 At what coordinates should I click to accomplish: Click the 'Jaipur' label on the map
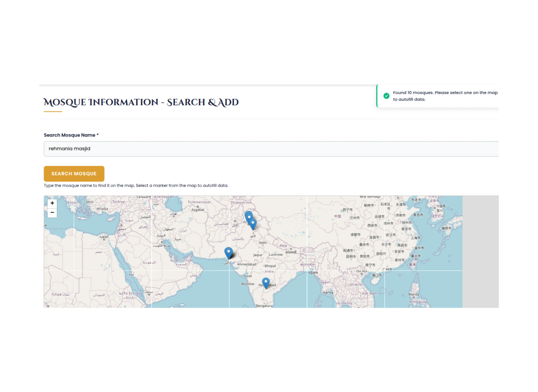point(258,255)
